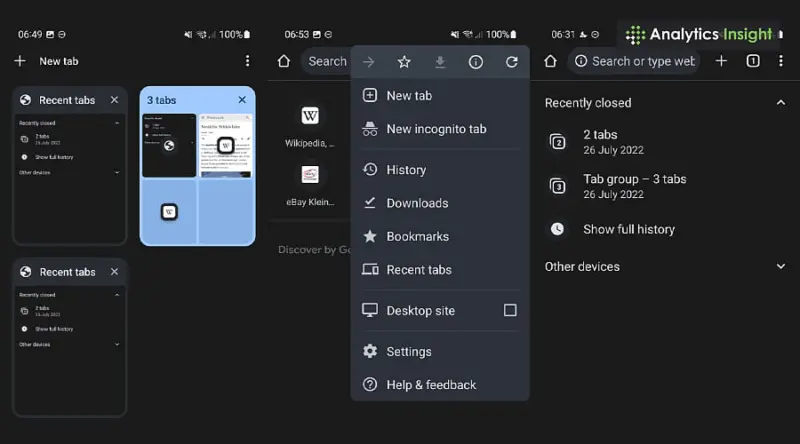Open tab switcher showing 1 tab
This screenshot has height=444, width=800.
[x=753, y=61]
